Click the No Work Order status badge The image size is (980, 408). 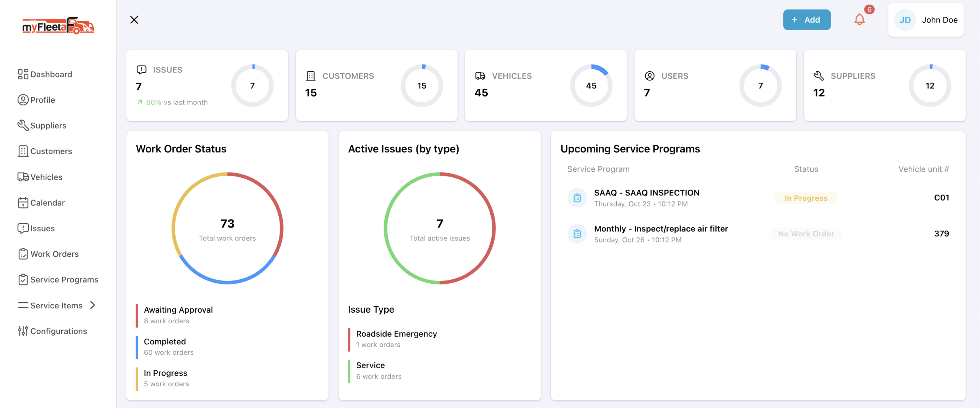coord(806,234)
